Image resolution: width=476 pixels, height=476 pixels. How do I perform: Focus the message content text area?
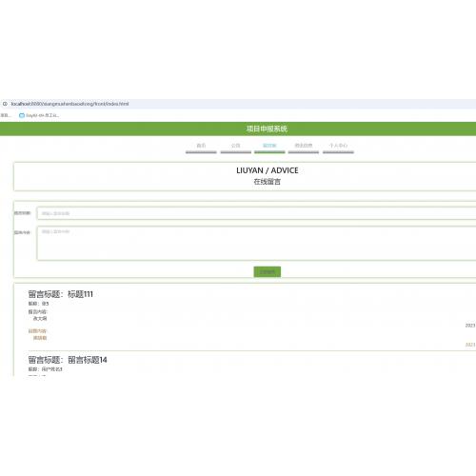(x=256, y=243)
